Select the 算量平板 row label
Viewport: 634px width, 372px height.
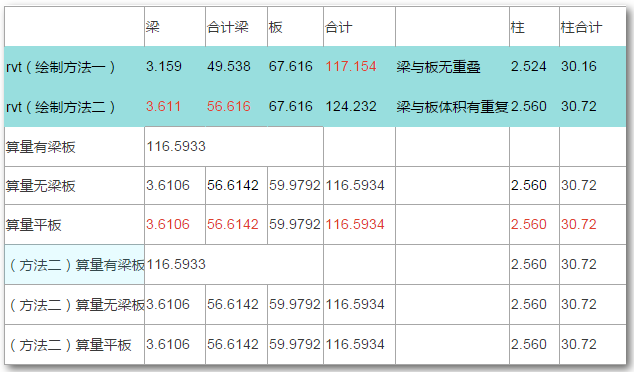34,225
